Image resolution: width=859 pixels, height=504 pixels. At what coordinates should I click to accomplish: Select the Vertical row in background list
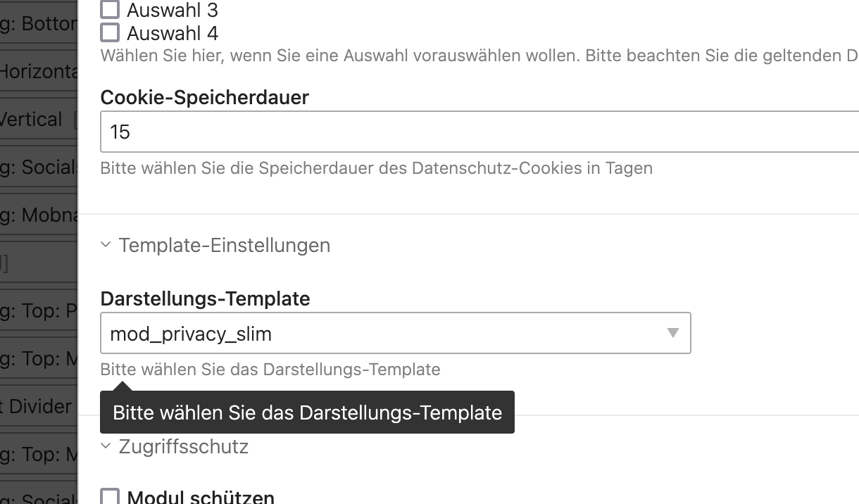[38, 119]
